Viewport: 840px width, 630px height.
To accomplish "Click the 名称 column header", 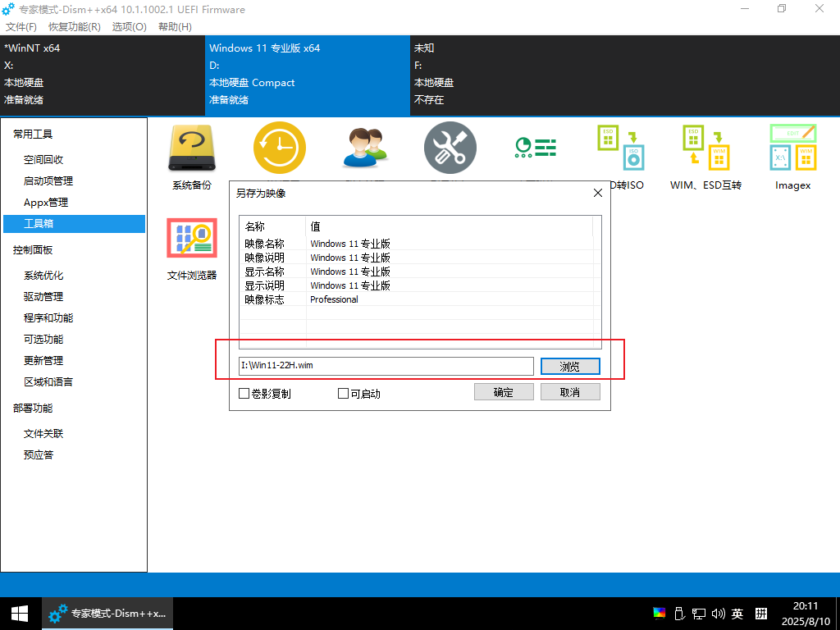I will pyautogui.click(x=272, y=226).
